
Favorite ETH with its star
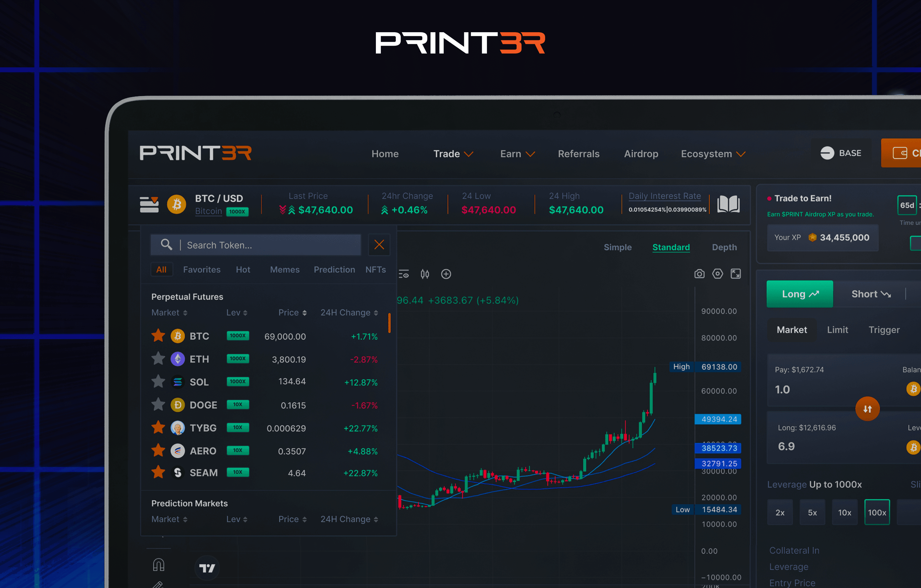[x=158, y=359]
